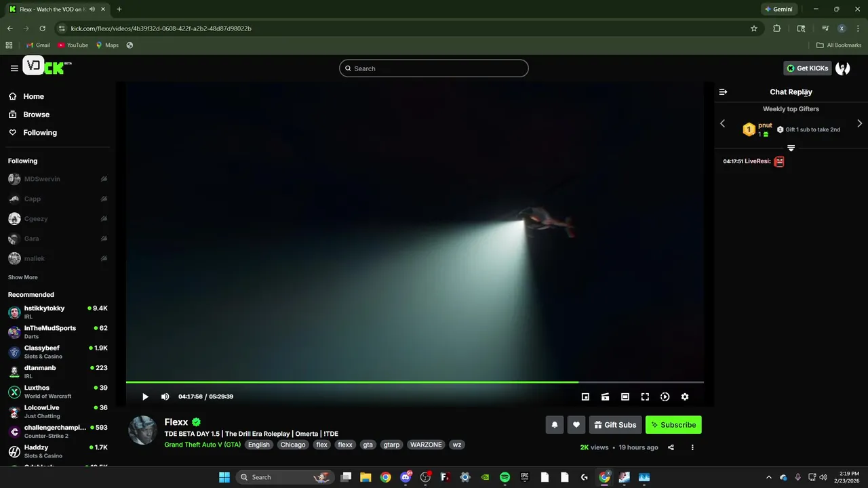The height and width of the screenshot is (488, 868).
Task: Click dtanmamb channel avatar
Action: point(14,371)
